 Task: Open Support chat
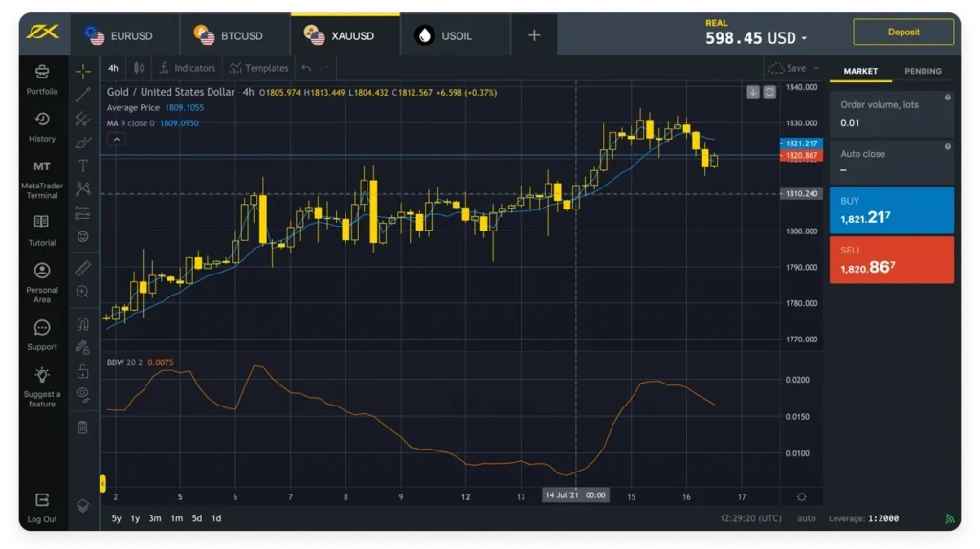[42, 336]
